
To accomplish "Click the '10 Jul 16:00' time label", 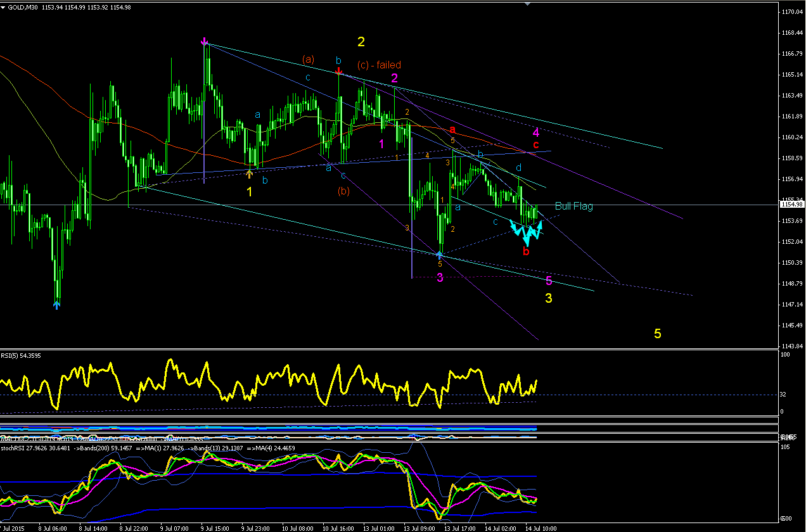I will (338, 528).
